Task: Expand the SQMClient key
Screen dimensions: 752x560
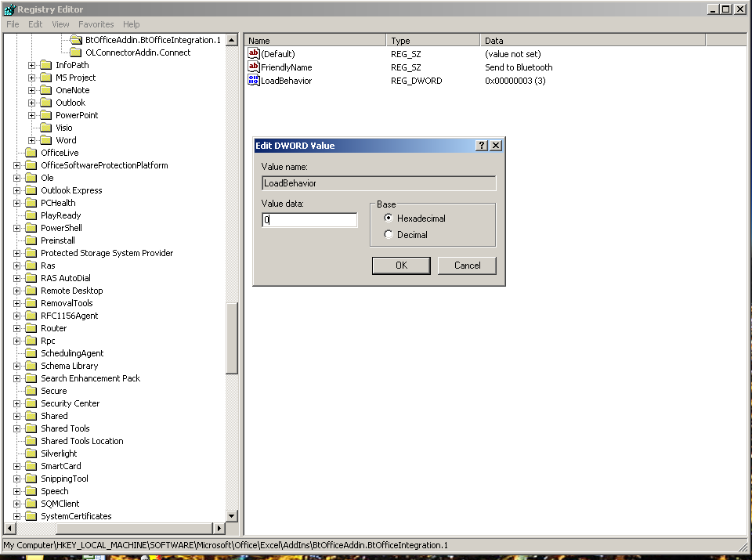Action: coord(16,504)
